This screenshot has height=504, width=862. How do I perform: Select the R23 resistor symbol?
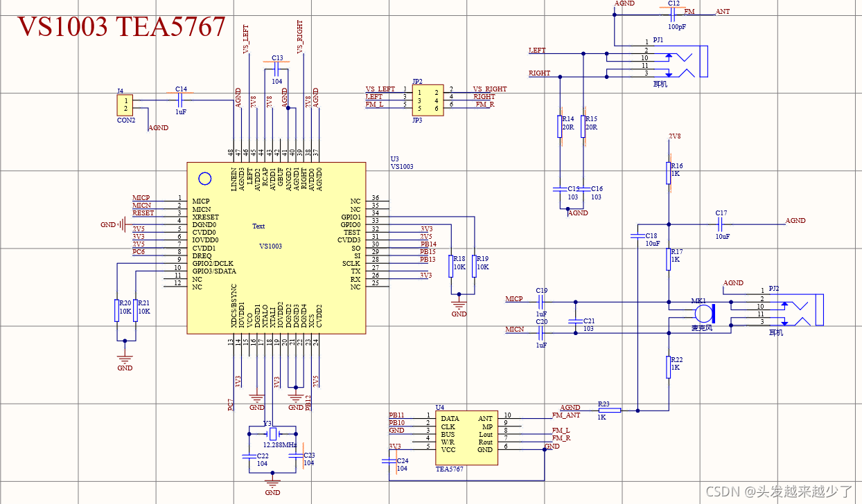tap(610, 410)
